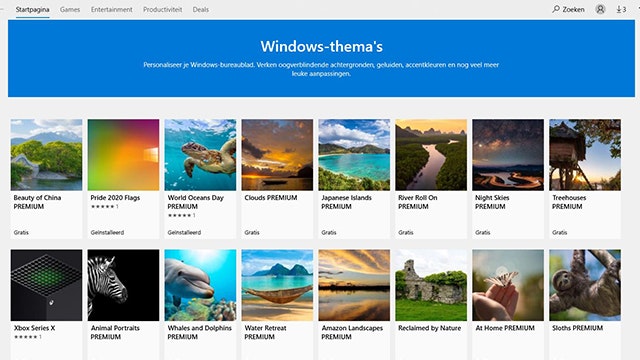Click the Water Retreat PREMIUM title
640x360 pixels.
pyautogui.click(x=265, y=332)
